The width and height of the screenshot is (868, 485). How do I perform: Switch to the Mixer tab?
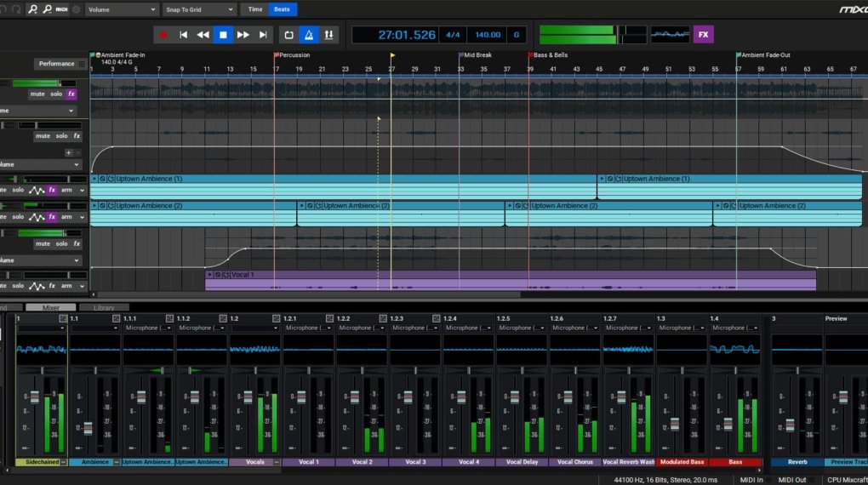coord(50,308)
